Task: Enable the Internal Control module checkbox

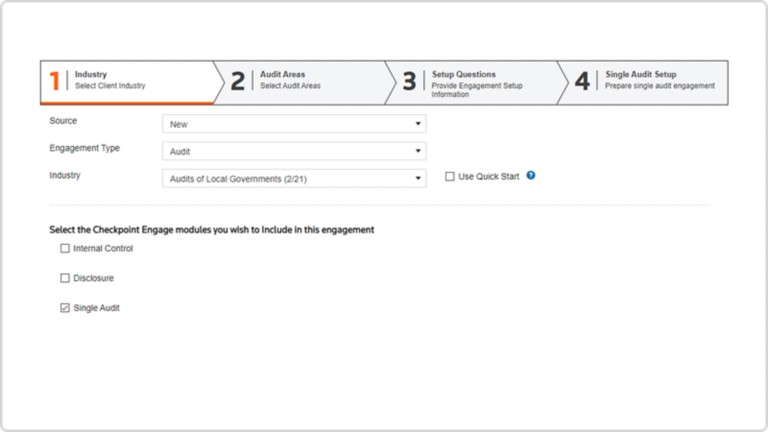Action: 65,248
